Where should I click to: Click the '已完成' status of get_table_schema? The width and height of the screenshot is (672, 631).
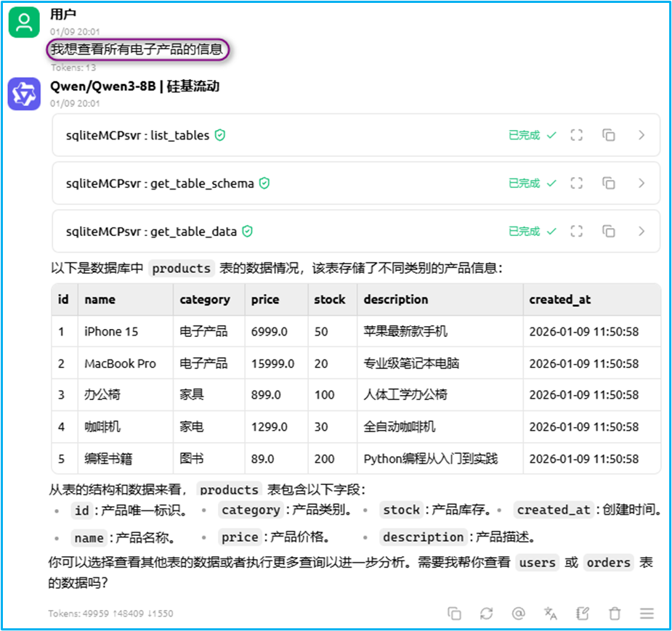tap(524, 183)
